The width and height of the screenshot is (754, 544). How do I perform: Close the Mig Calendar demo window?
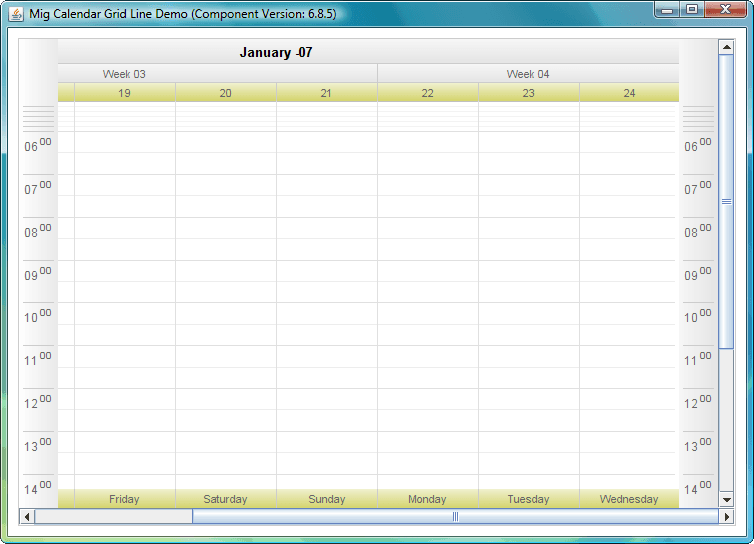click(726, 9)
